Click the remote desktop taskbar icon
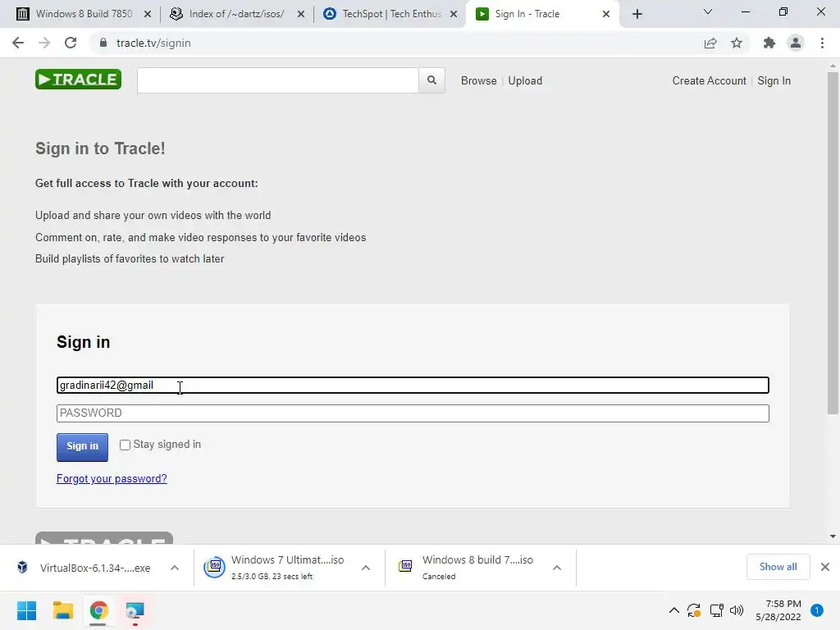840x630 pixels. pos(135,610)
